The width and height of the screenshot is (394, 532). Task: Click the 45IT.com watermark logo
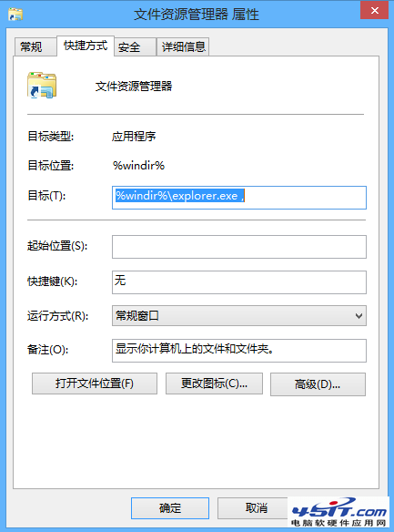(x=338, y=512)
